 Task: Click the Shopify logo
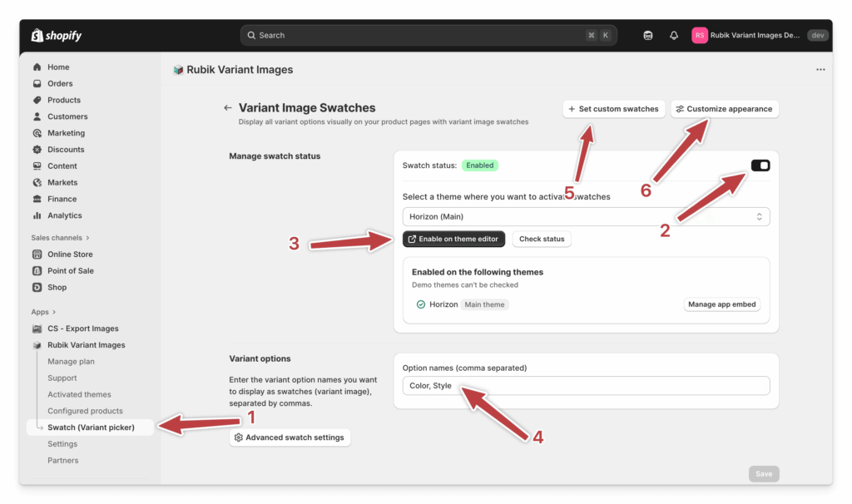pyautogui.click(x=57, y=35)
